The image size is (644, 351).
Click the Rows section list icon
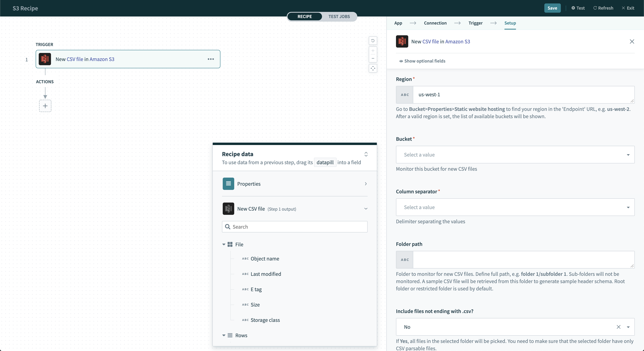230,335
